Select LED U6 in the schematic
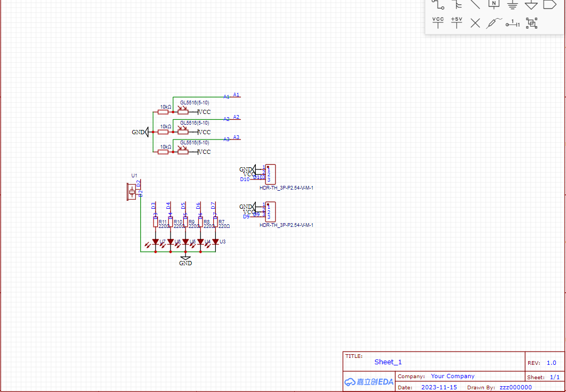The width and height of the screenshot is (566, 392). (x=171, y=242)
